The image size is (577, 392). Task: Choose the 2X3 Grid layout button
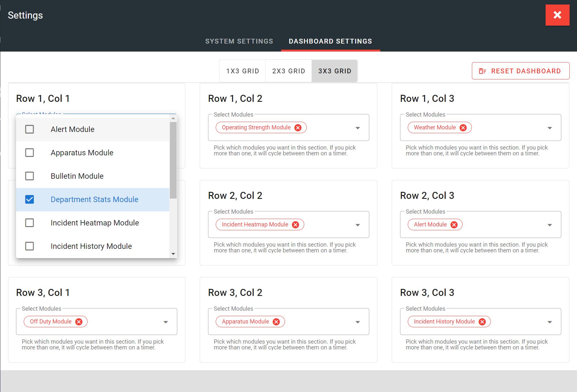pos(288,71)
